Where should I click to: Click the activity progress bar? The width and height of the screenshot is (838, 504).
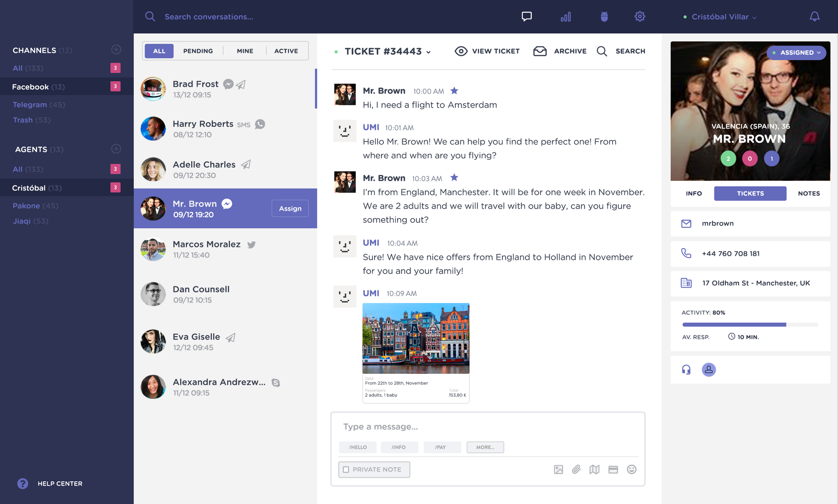pos(750,324)
